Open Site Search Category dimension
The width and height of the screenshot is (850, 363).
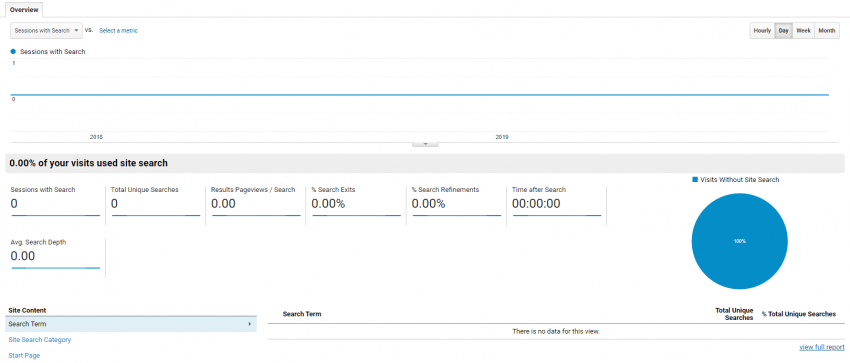tap(40, 340)
